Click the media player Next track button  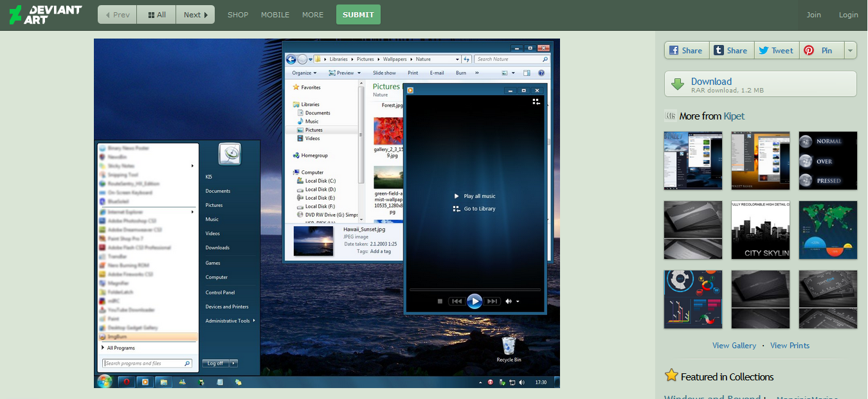[493, 301]
